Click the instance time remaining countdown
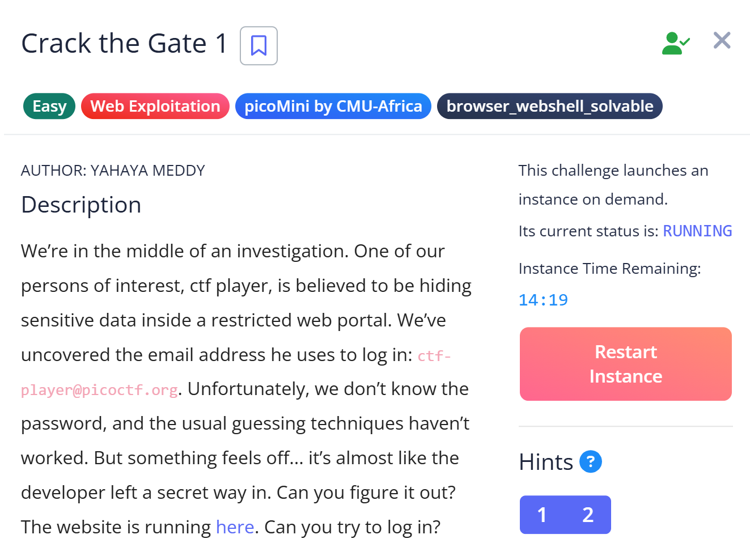This screenshot has height=560, width=750. (x=543, y=300)
